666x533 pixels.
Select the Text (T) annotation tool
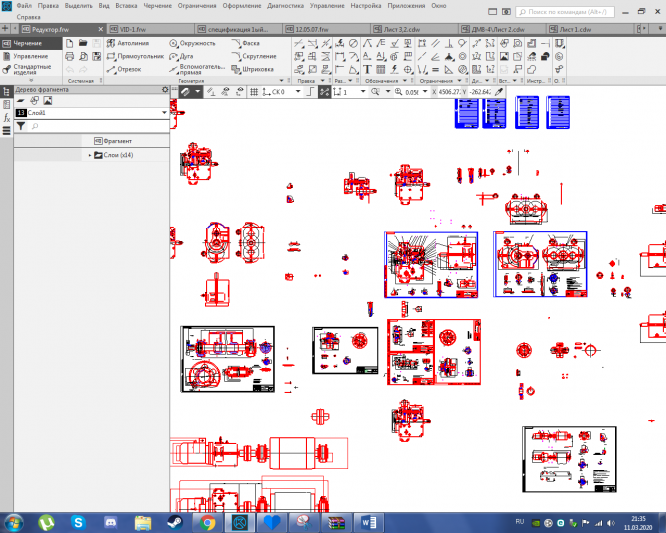click(x=367, y=69)
